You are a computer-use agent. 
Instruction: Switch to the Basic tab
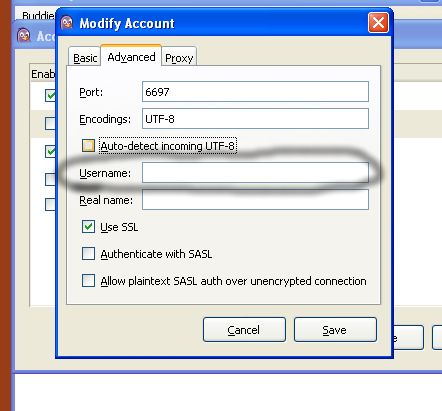[x=85, y=57]
